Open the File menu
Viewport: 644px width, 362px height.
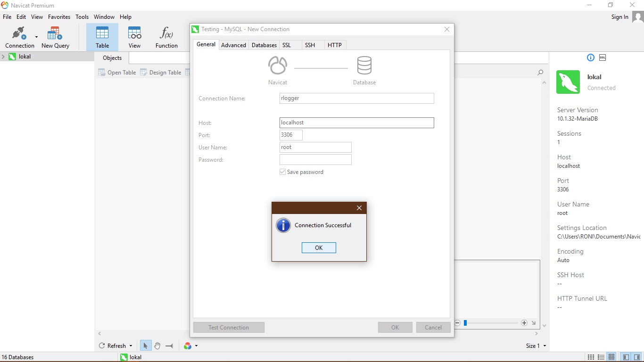pos(7,17)
